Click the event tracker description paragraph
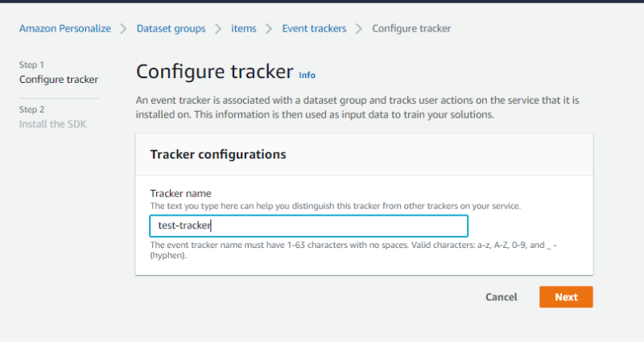 click(x=357, y=108)
